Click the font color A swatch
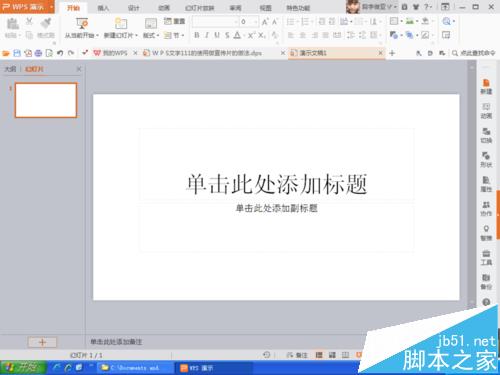 (237, 35)
